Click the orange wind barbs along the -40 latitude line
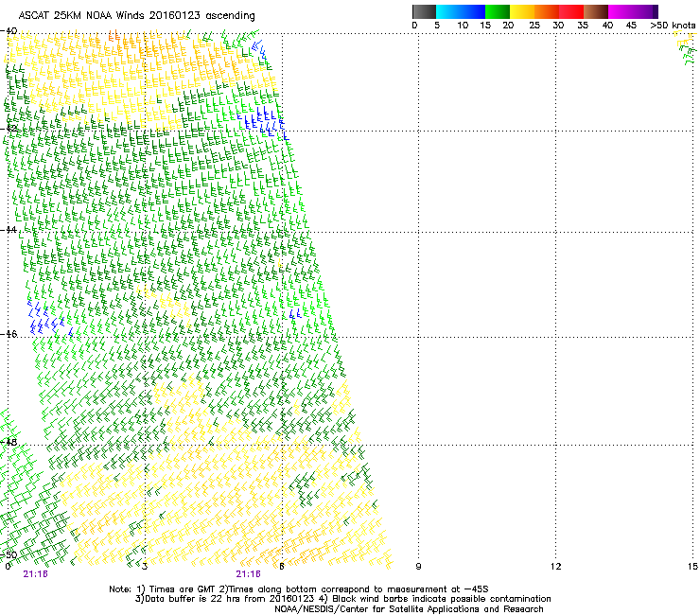 point(114,36)
